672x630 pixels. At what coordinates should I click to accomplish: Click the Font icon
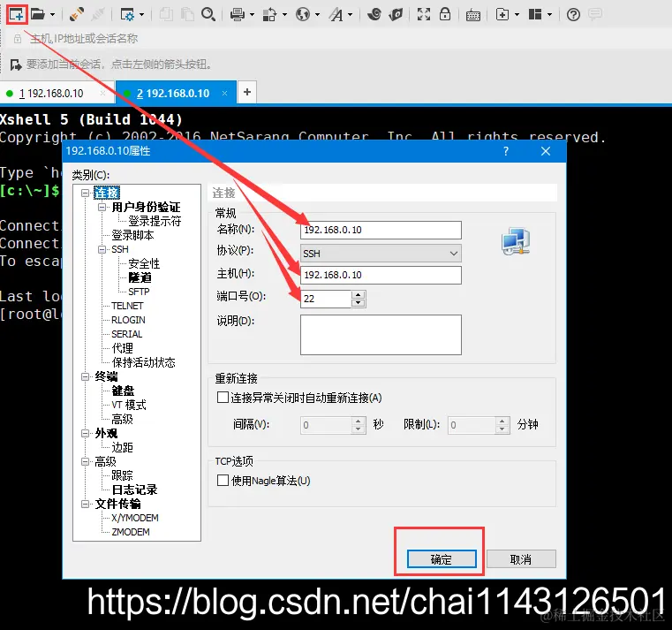click(x=336, y=15)
